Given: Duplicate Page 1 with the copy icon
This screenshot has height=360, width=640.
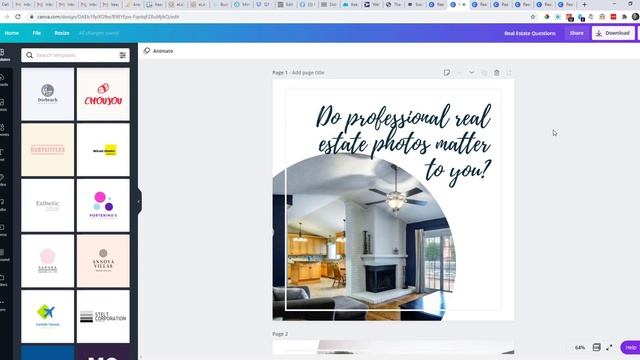Looking at the screenshot, I should pyautogui.click(x=484, y=73).
